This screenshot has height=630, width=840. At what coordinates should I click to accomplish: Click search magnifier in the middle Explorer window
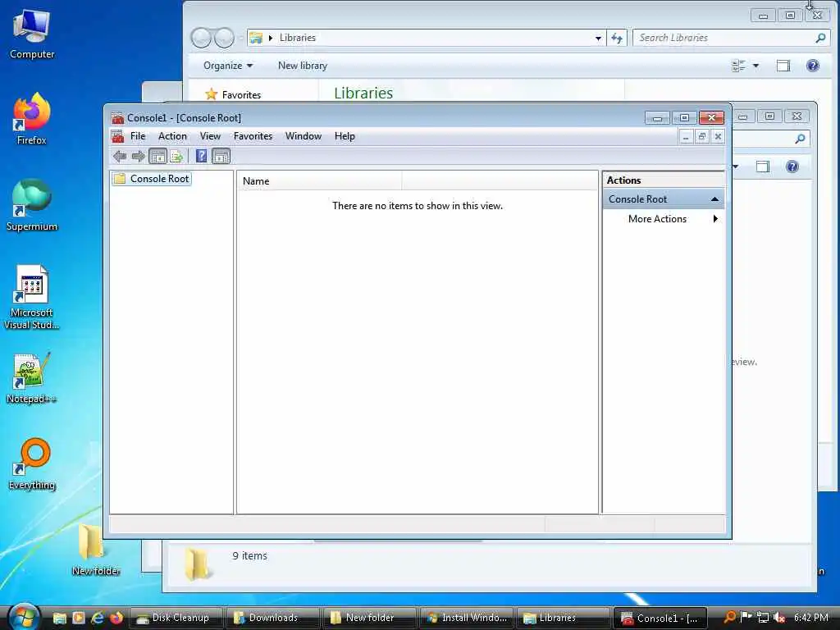pyautogui.click(x=800, y=139)
